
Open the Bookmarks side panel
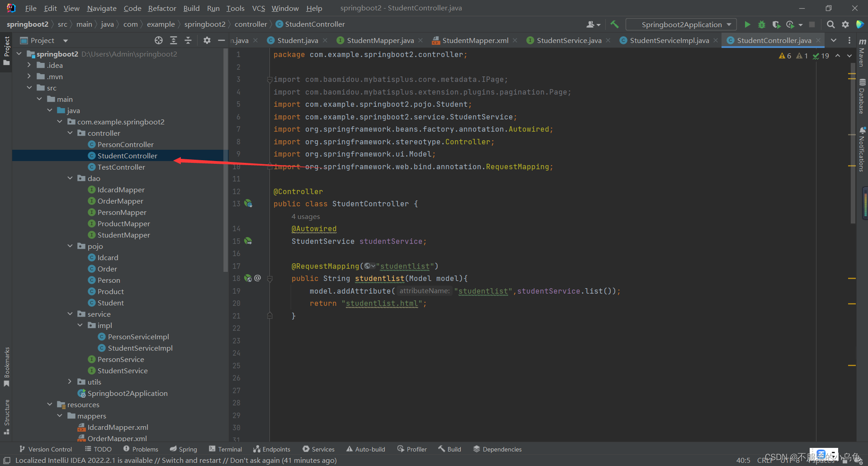click(x=6, y=366)
